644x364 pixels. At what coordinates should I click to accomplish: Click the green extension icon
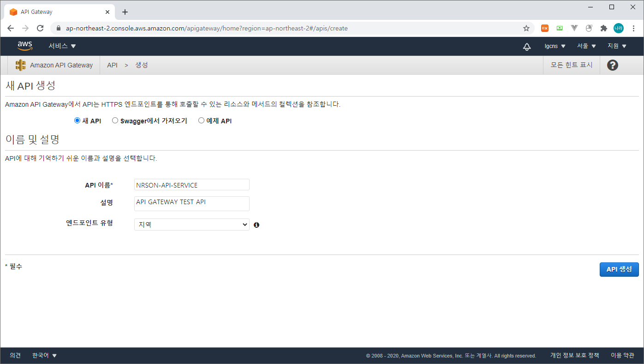tap(560, 28)
